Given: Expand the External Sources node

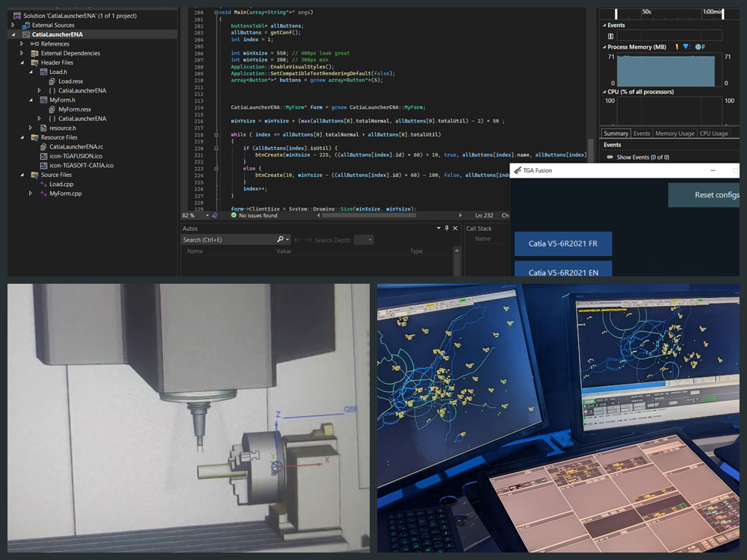Looking at the screenshot, I should 13,25.
